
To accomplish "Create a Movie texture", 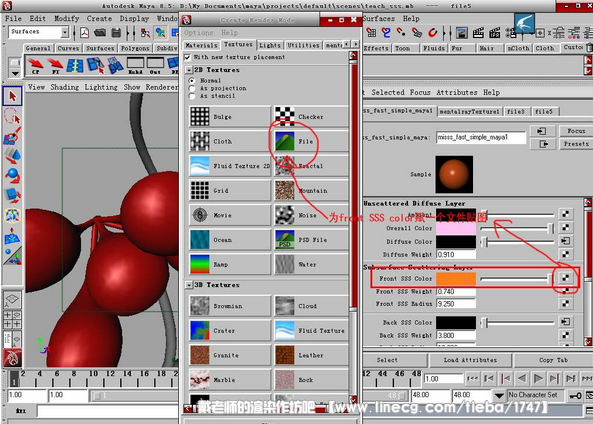I will 230,215.
